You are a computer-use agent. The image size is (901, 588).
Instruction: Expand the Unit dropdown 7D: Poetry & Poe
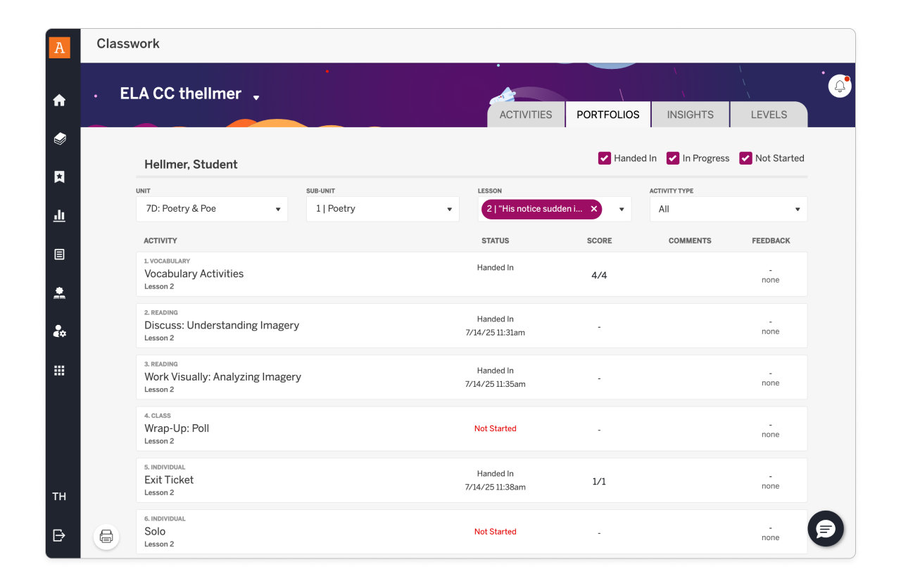click(x=211, y=209)
